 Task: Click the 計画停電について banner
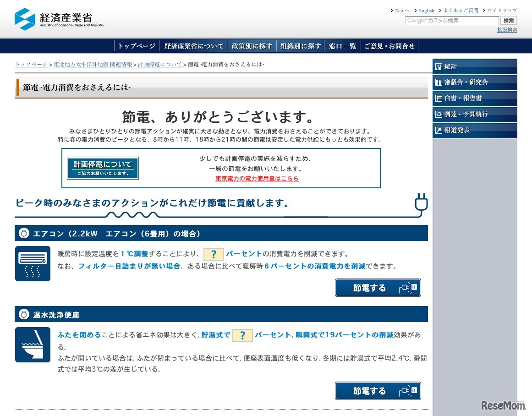click(103, 168)
